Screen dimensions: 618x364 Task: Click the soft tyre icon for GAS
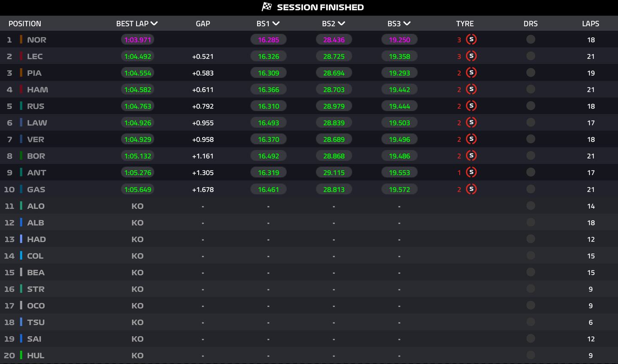(471, 189)
